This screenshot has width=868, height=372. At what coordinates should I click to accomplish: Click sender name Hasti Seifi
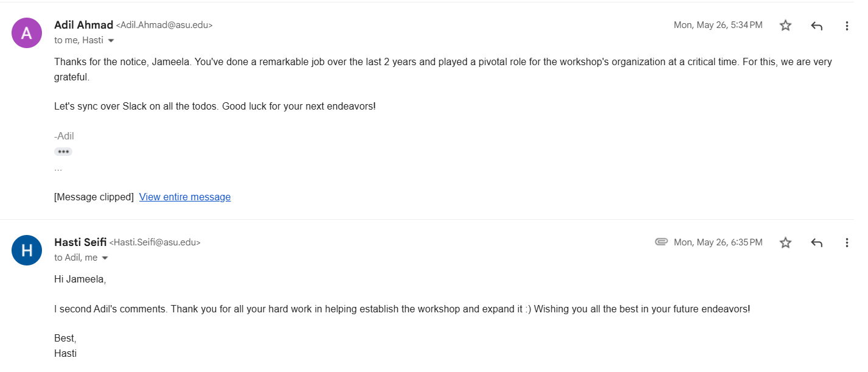[x=80, y=242]
